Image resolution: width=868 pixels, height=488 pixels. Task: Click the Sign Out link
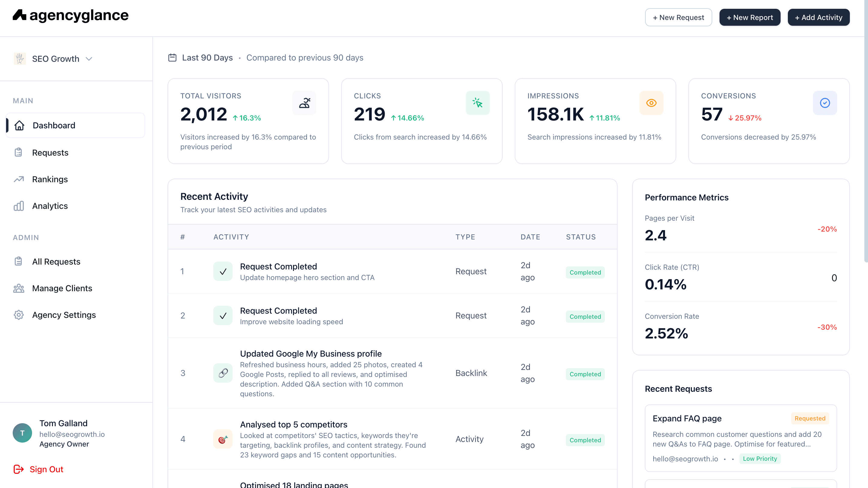coord(47,470)
